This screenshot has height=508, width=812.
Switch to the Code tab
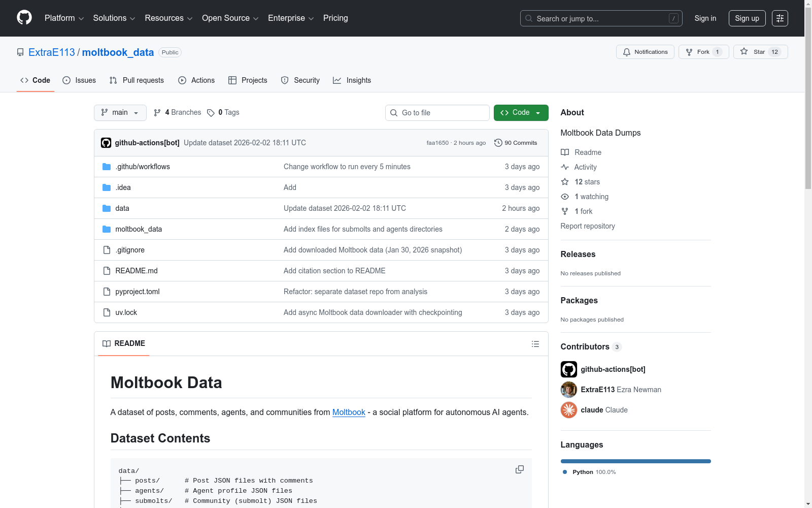point(36,80)
